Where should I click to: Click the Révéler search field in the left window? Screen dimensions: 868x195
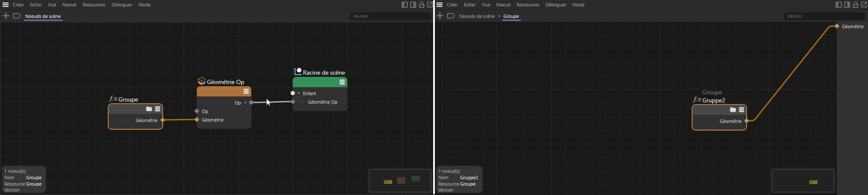pyautogui.click(x=391, y=16)
